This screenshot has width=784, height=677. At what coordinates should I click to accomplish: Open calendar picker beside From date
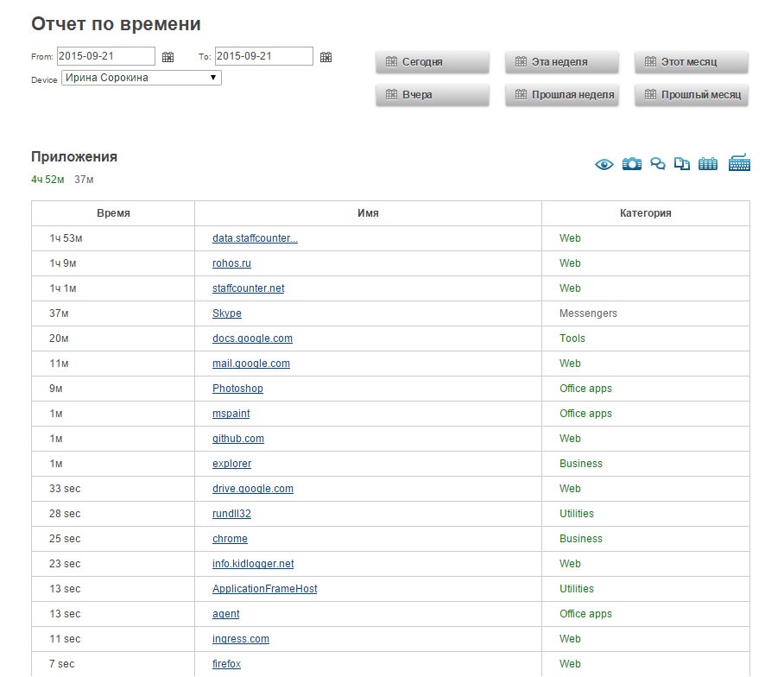(168, 57)
